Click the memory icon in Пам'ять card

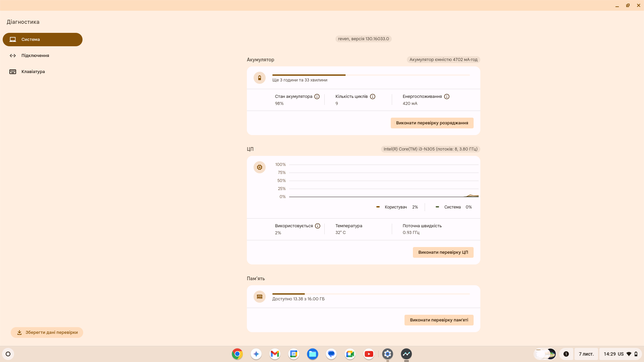259,297
